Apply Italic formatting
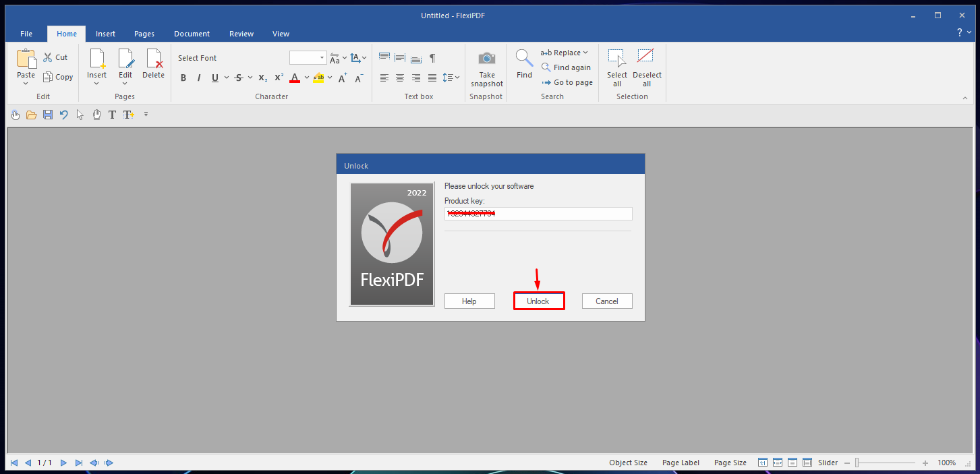 coord(199,78)
